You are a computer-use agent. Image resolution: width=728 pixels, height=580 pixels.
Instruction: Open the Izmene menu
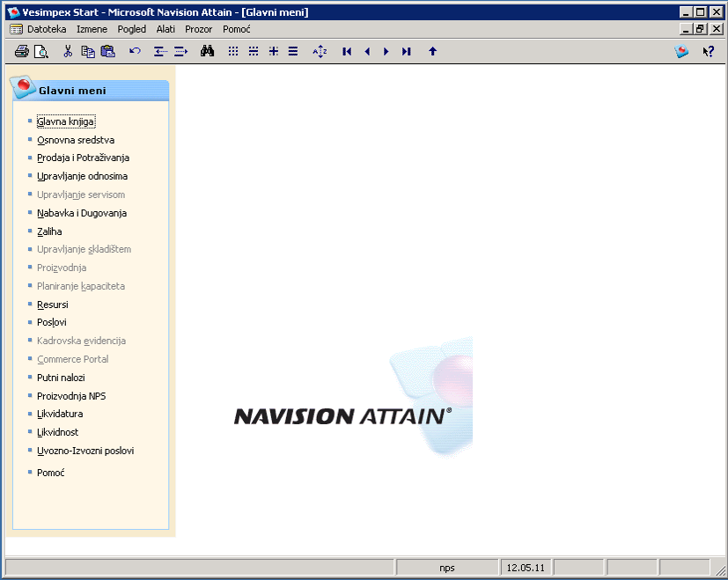[x=92, y=29]
